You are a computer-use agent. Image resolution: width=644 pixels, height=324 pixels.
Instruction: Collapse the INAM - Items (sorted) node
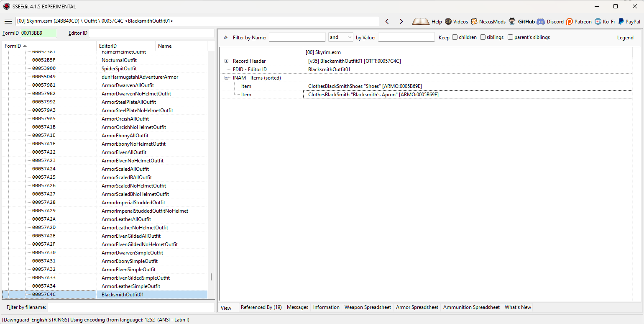point(227,78)
